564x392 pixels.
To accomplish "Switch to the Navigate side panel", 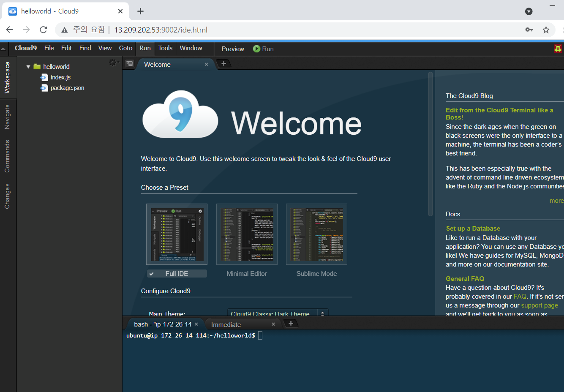I will [x=7, y=117].
